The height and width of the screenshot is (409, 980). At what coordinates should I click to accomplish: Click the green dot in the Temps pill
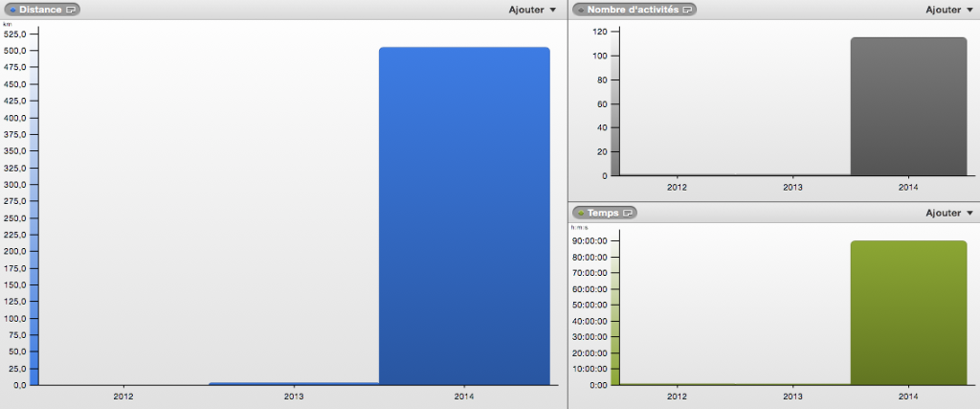click(581, 213)
